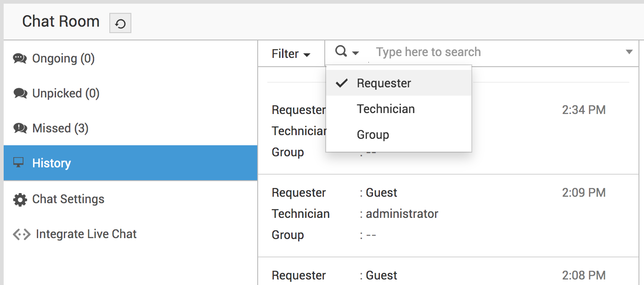Toggle the search-by caret arrow
The width and height of the screenshot is (644, 285).
(x=356, y=53)
